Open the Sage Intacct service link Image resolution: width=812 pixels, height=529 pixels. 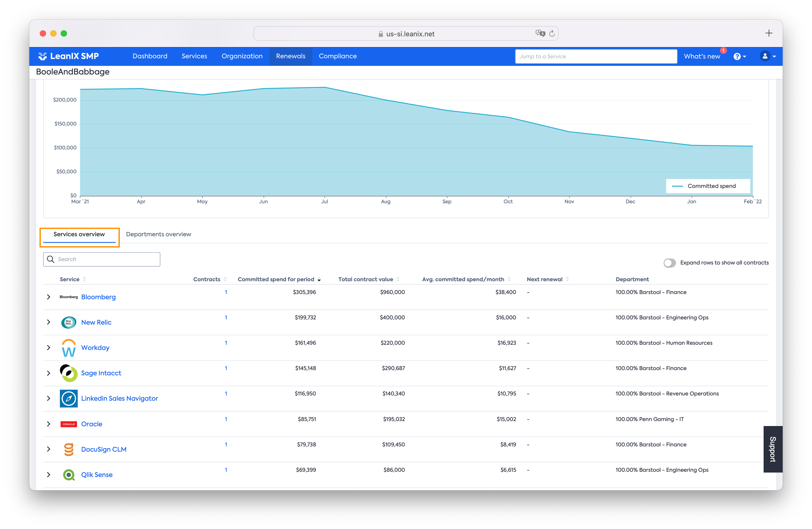point(101,373)
